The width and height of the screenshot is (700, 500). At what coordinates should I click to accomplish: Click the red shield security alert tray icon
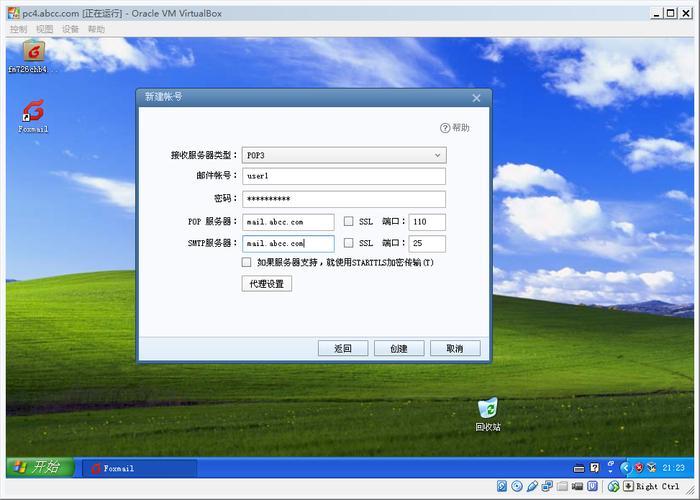point(639,468)
